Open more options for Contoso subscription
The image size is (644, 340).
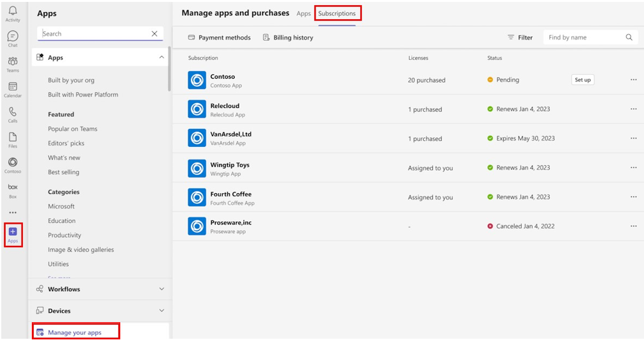[633, 80]
